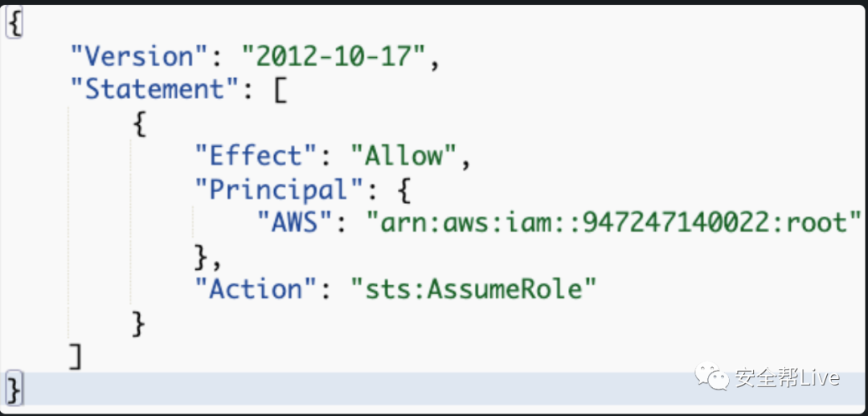The height and width of the screenshot is (416, 868).
Task: Click the "Action" key
Action: [x=256, y=290]
